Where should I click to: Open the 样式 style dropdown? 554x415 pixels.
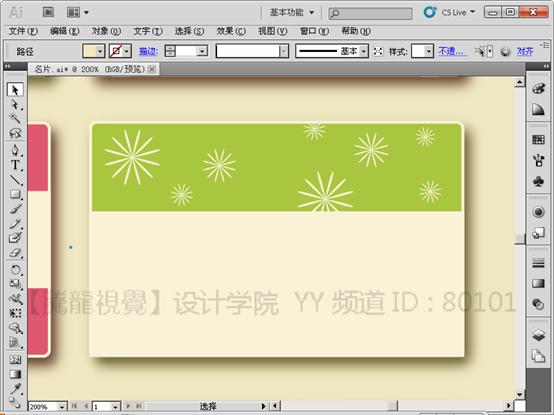tap(429, 52)
